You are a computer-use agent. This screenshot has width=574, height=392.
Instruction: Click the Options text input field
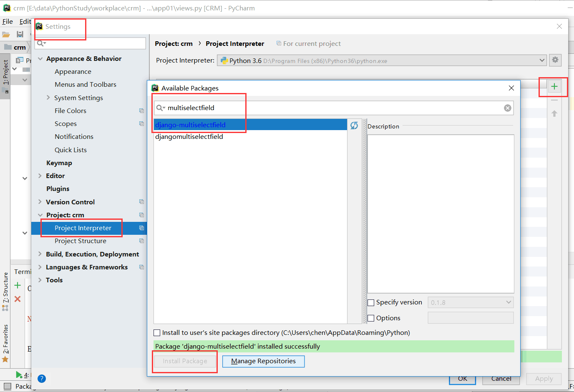pos(471,318)
